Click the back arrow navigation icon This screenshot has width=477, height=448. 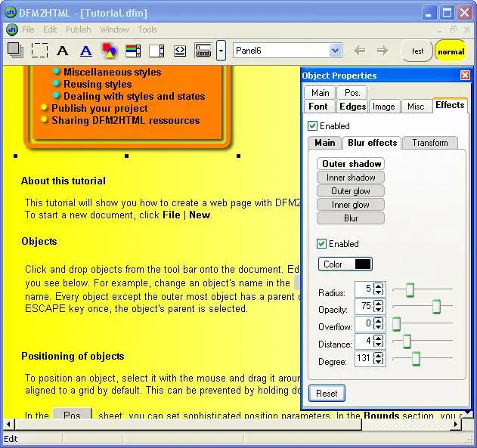pos(360,51)
